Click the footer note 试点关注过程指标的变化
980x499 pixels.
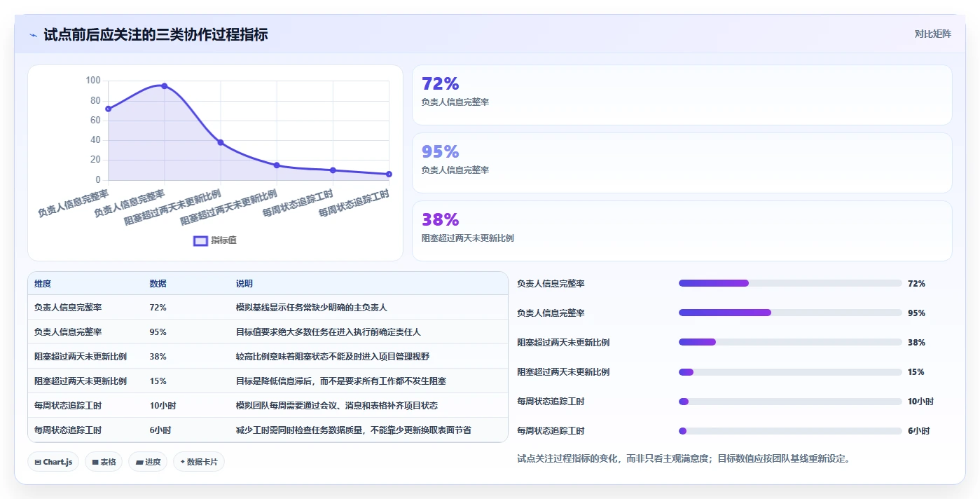[567, 459]
